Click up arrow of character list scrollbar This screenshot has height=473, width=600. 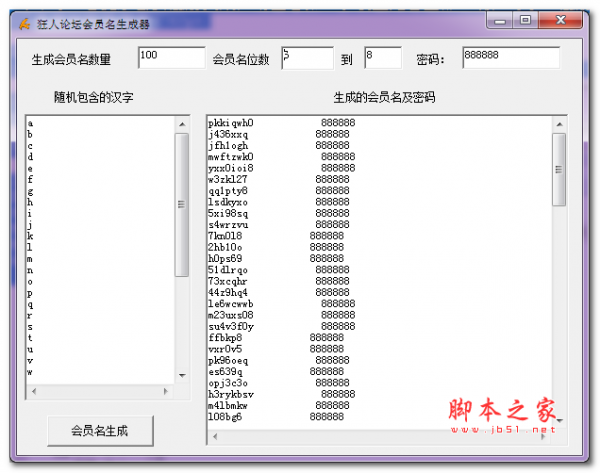tap(182, 124)
